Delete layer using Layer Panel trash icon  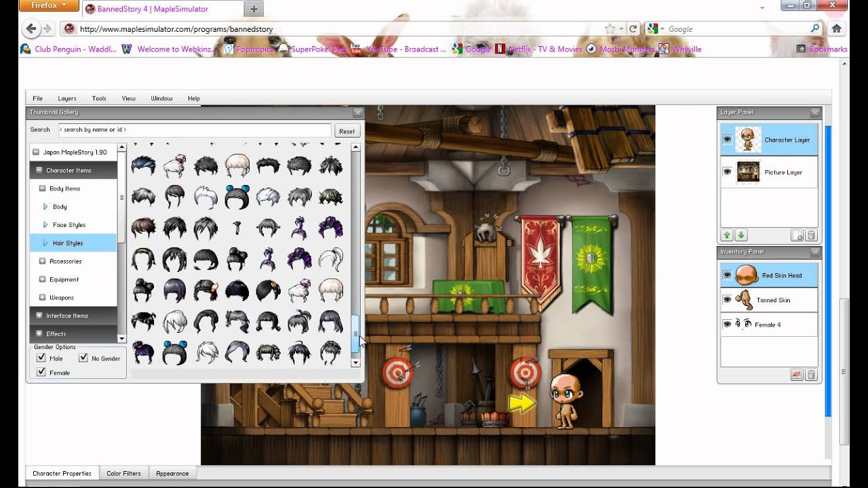(811, 235)
